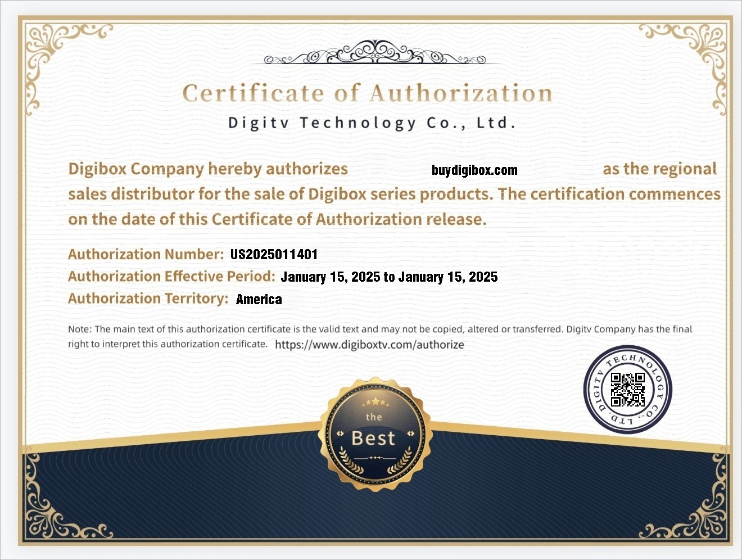
Task: Click the 'Authorization Territory:' label
Action: pos(148,299)
